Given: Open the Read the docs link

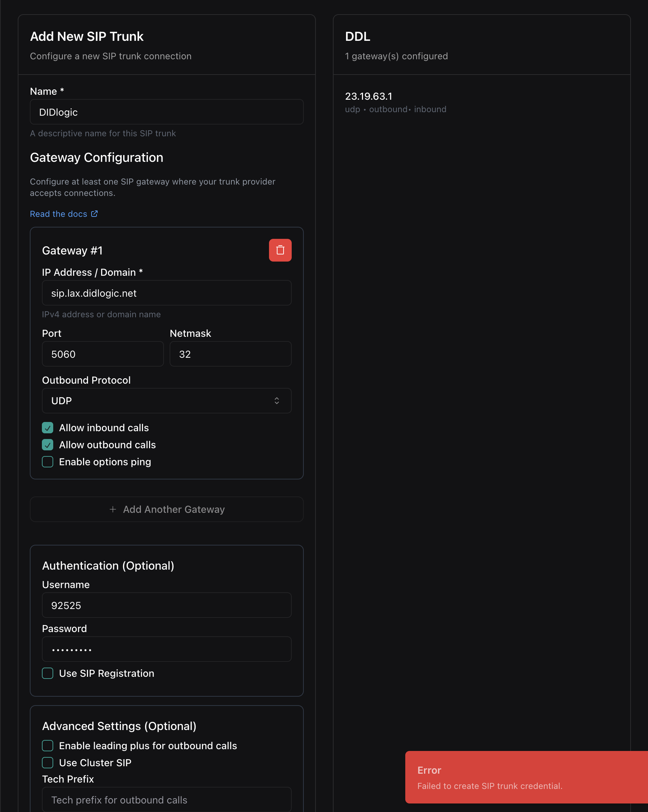Looking at the screenshot, I should point(58,214).
